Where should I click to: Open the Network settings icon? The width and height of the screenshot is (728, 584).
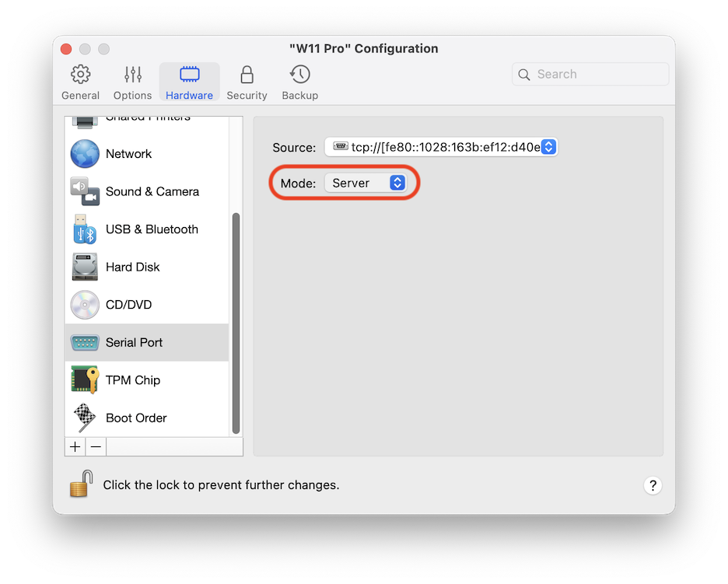point(85,153)
